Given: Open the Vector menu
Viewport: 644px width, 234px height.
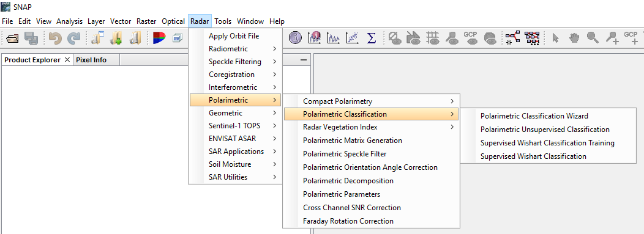Looking at the screenshot, I should tap(121, 21).
